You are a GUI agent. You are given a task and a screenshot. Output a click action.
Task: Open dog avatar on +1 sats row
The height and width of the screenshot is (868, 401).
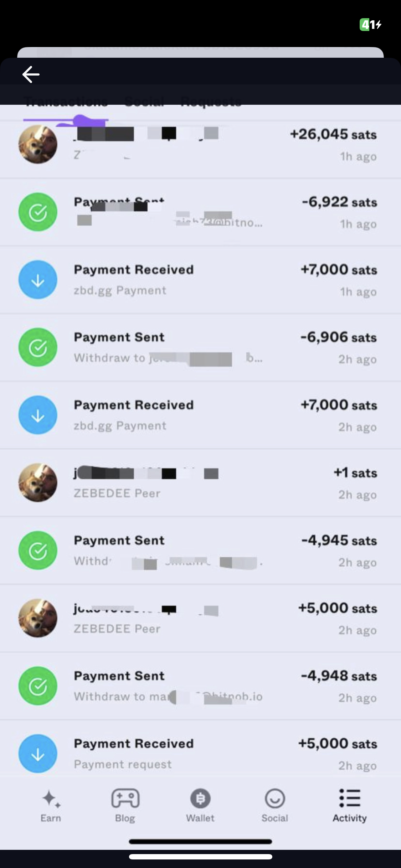[38, 483]
